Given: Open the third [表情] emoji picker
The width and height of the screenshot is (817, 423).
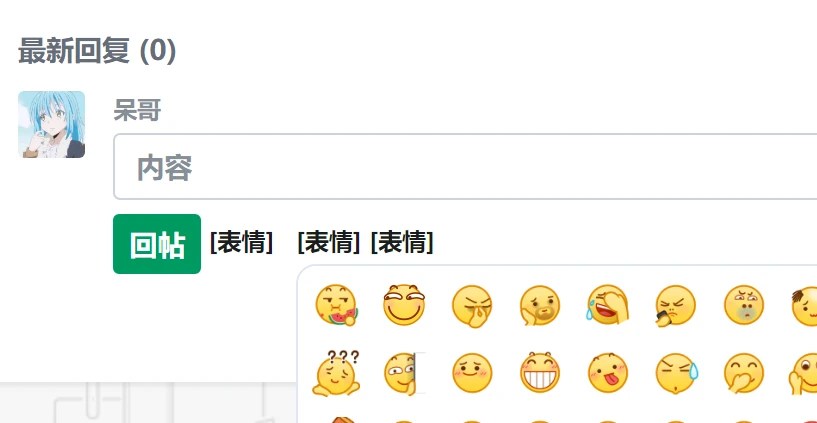Looking at the screenshot, I should tap(402, 242).
